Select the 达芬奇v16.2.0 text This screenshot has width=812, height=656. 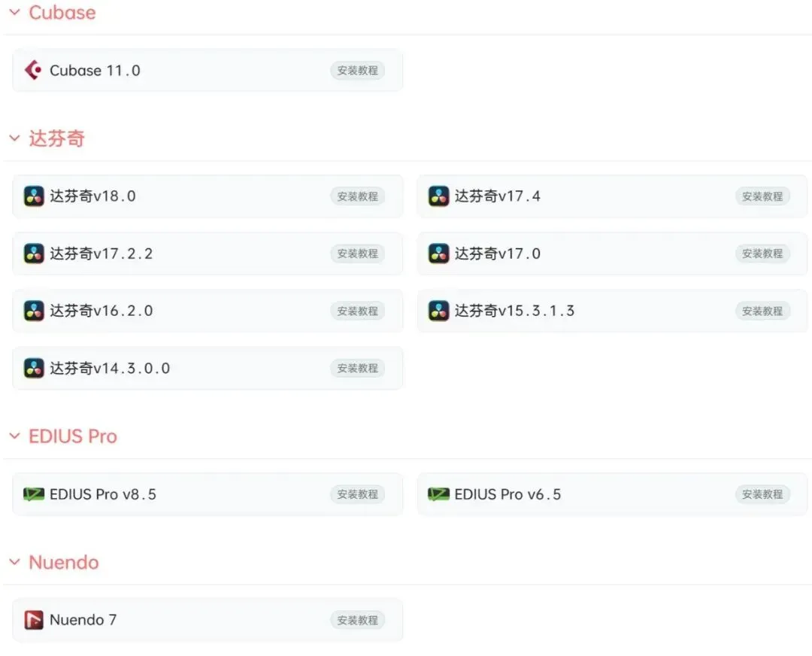(101, 311)
